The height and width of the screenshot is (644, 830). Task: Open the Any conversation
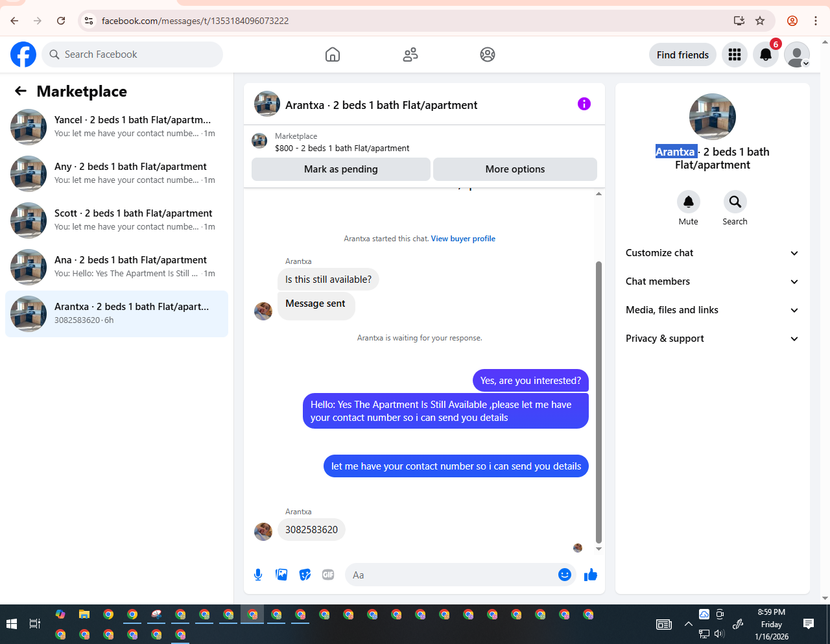click(117, 174)
